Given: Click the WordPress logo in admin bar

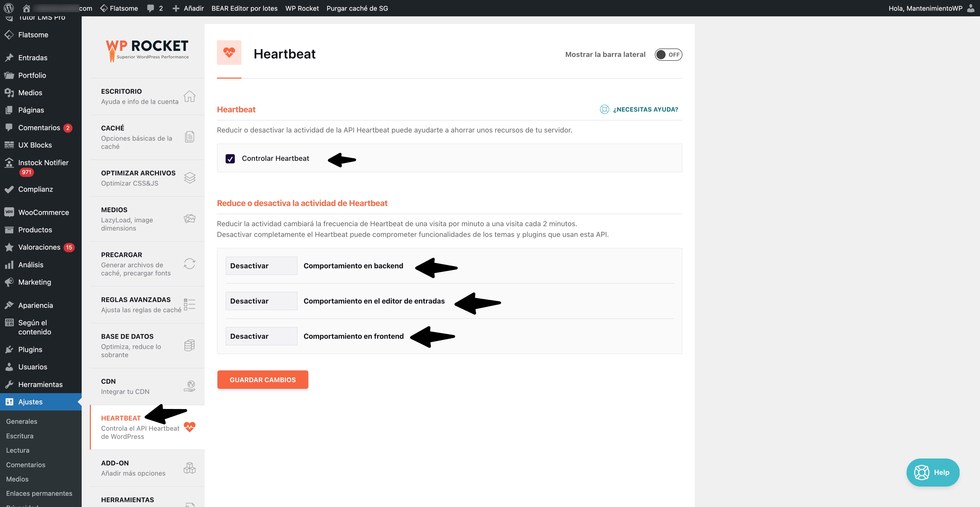Looking at the screenshot, I should coord(9,8).
